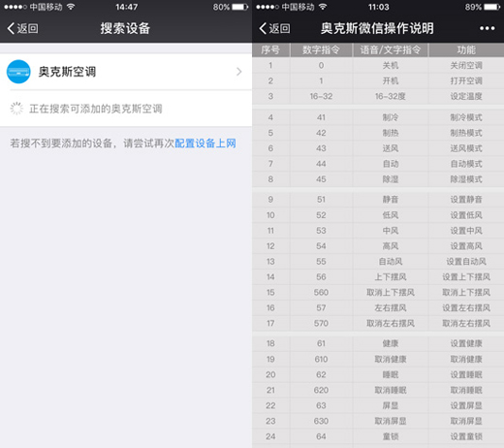Select the 奥克斯空调 device name

pos(67,72)
